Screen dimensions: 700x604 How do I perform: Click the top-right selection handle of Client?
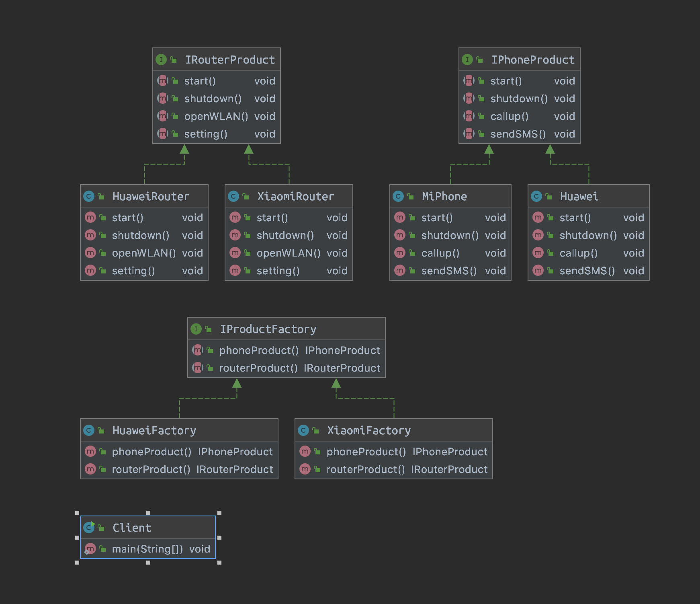tap(219, 513)
